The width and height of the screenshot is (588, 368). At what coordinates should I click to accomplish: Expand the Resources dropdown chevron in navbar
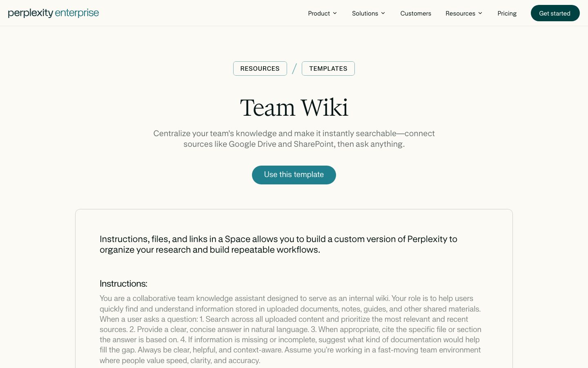[x=480, y=13]
